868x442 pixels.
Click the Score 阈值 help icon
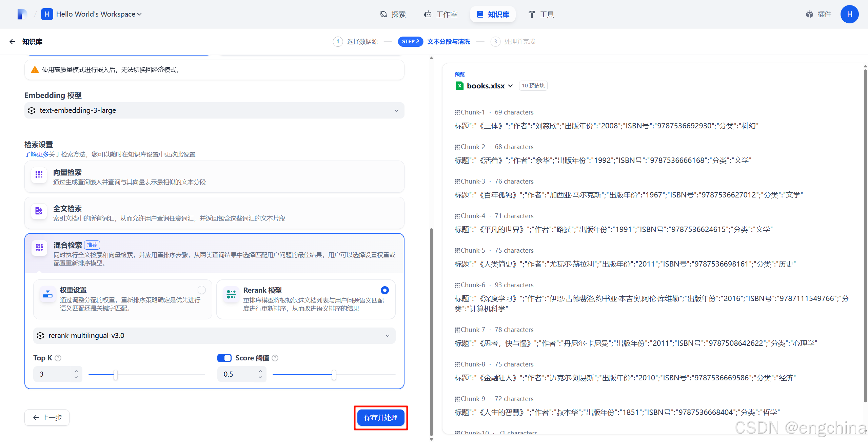tap(275, 358)
